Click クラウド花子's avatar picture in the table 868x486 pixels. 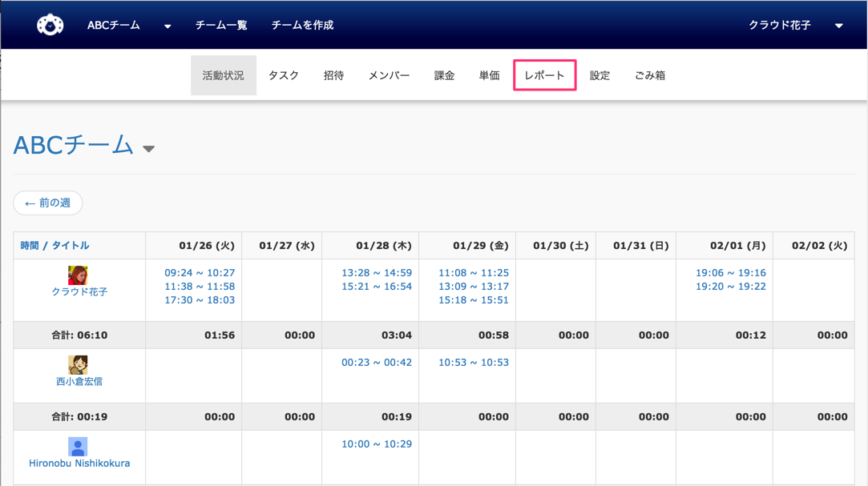click(x=78, y=275)
